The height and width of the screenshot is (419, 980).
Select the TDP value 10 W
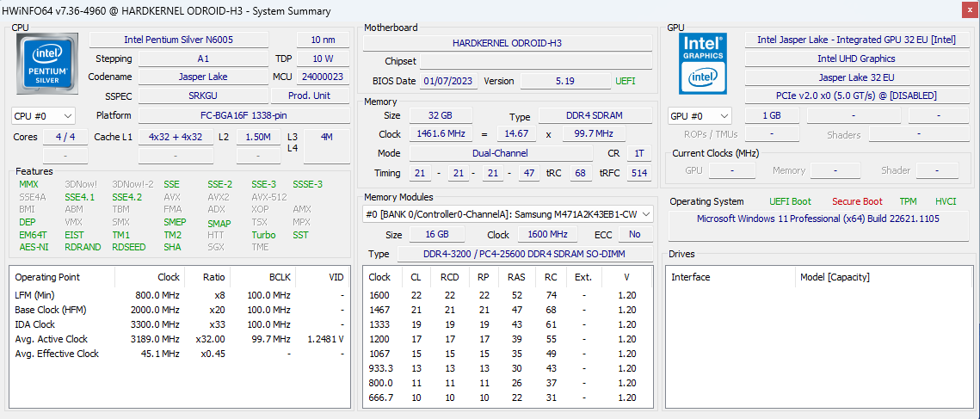tap(324, 59)
